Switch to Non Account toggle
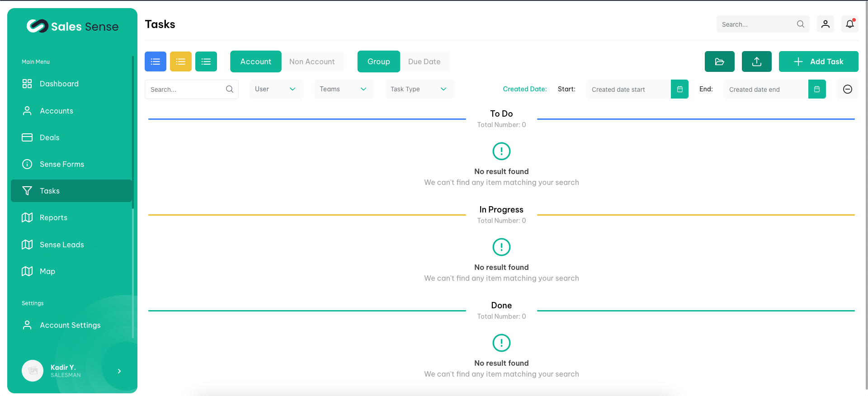868x396 pixels. pyautogui.click(x=312, y=61)
